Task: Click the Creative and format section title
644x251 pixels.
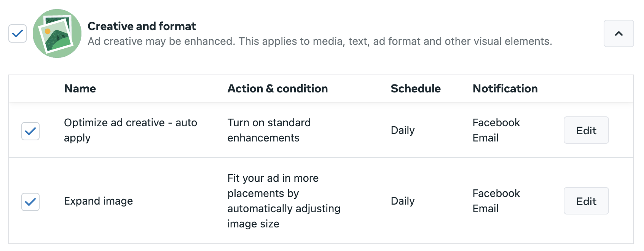Action: coord(142,26)
